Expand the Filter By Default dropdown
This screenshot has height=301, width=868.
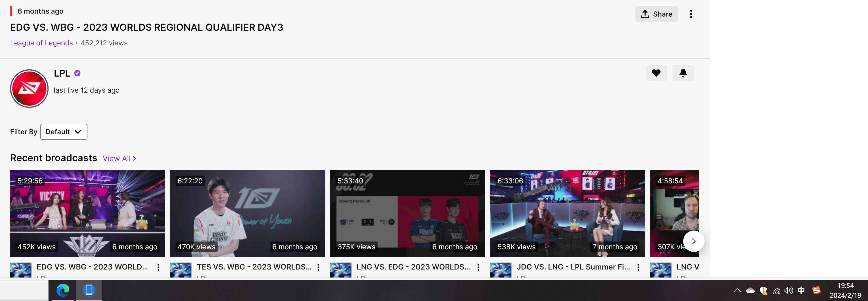64,132
